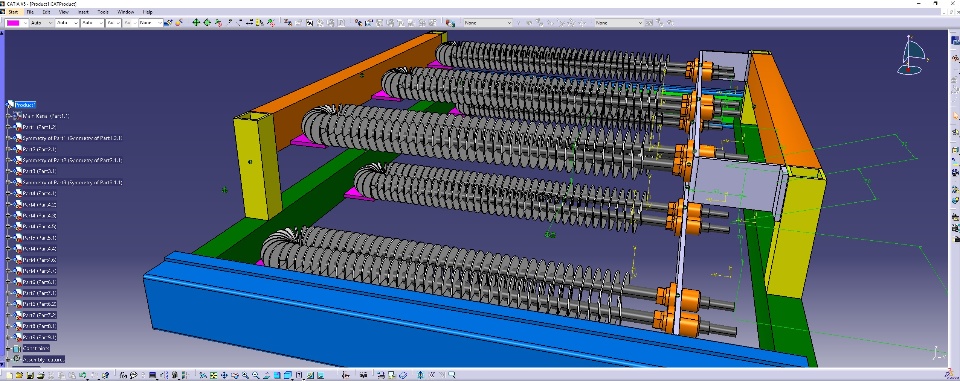The width and height of the screenshot is (960, 381).
Task: Click the Fly mode icon
Action: (x=203, y=375)
